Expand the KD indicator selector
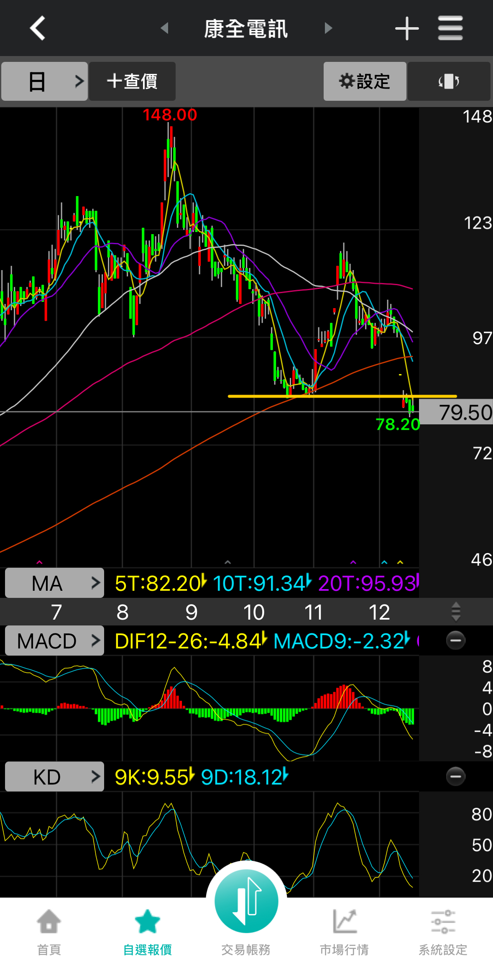The height and width of the screenshot is (980, 493). point(54,777)
